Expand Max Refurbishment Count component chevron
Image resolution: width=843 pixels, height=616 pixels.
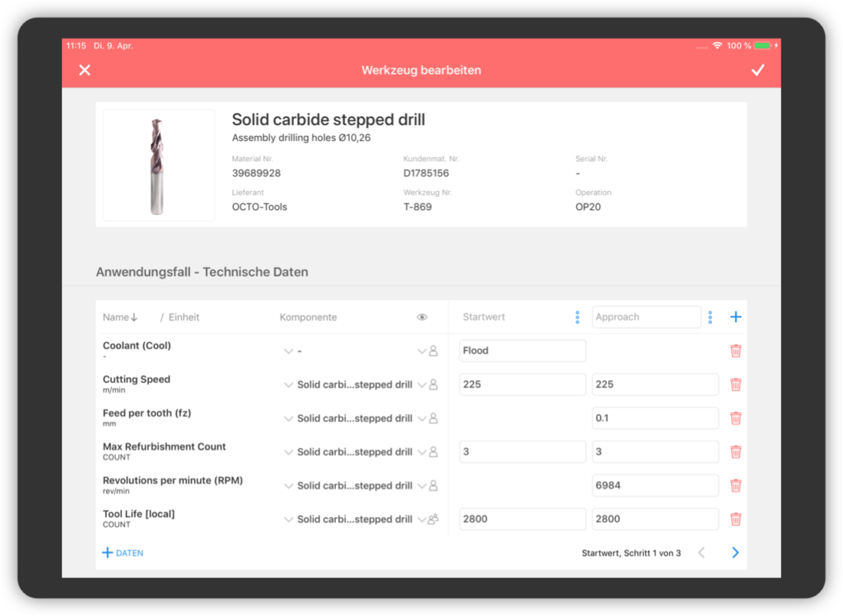point(288,452)
